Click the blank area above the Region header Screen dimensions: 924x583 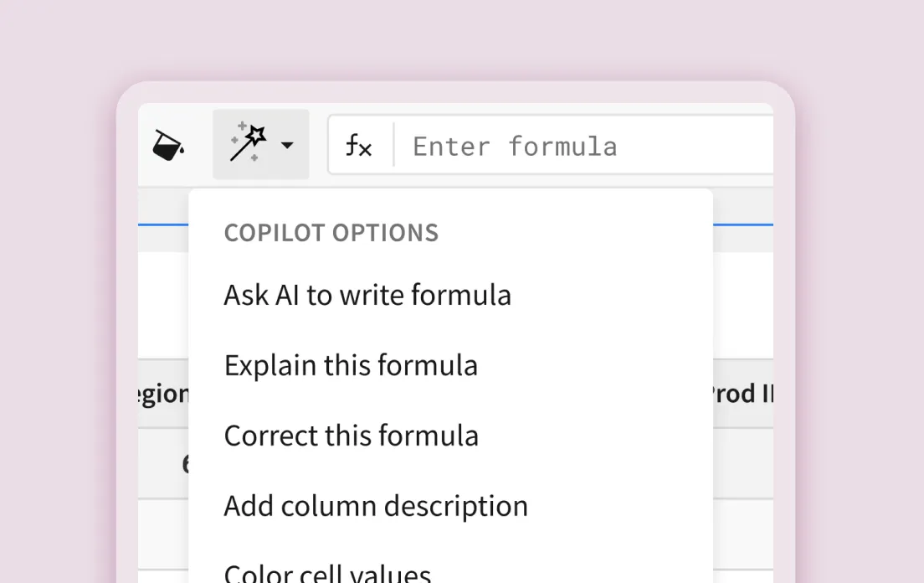pyautogui.click(x=163, y=306)
